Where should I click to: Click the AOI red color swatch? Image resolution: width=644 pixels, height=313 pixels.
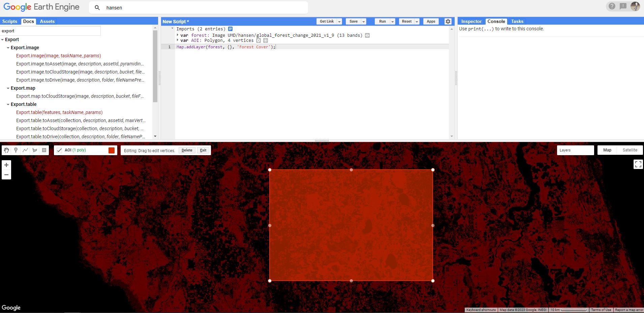point(112,150)
